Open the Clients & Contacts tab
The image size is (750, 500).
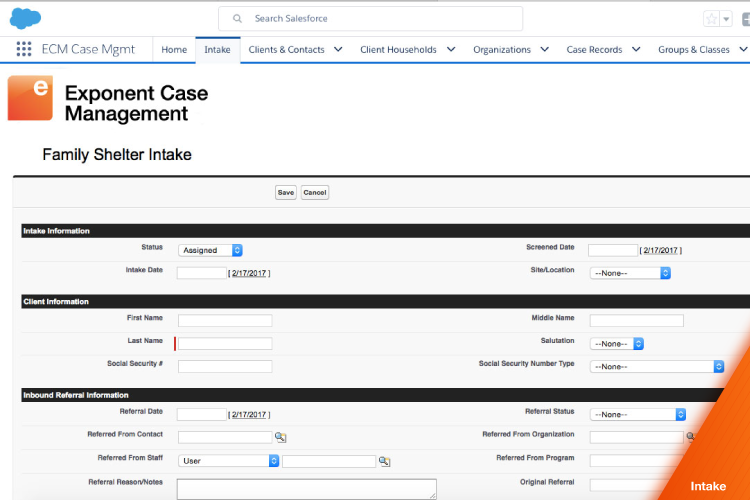tap(287, 50)
